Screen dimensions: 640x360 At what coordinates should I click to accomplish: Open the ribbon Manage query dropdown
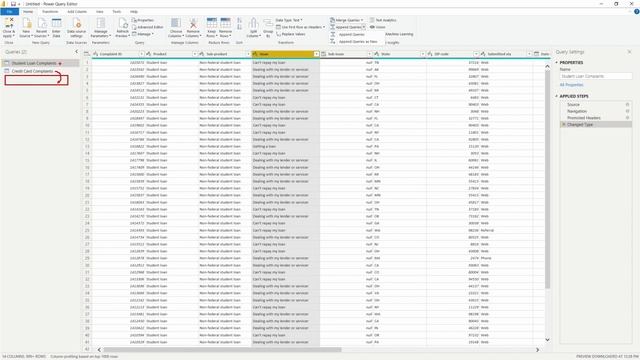pyautogui.click(x=143, y=34)
